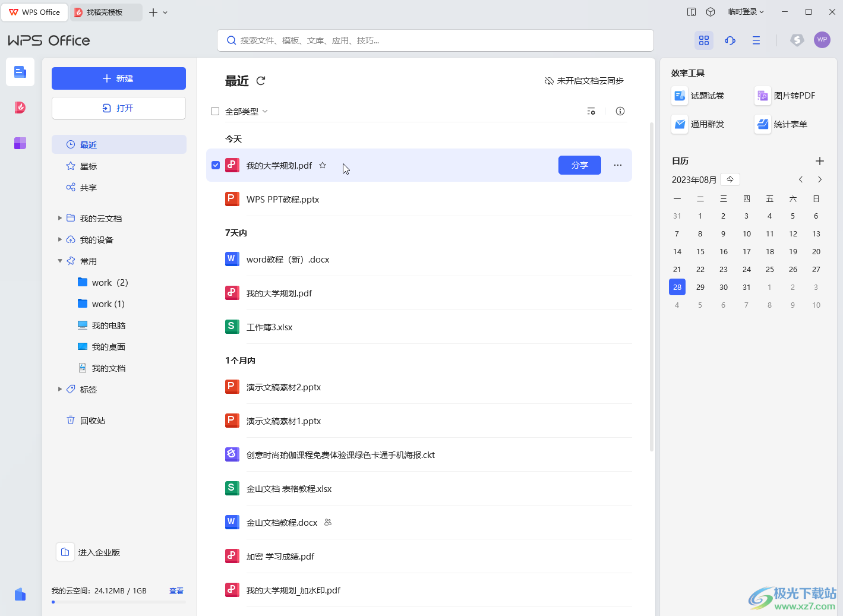Click the headset support icon
Screen dimensions: 843x616
730,40
